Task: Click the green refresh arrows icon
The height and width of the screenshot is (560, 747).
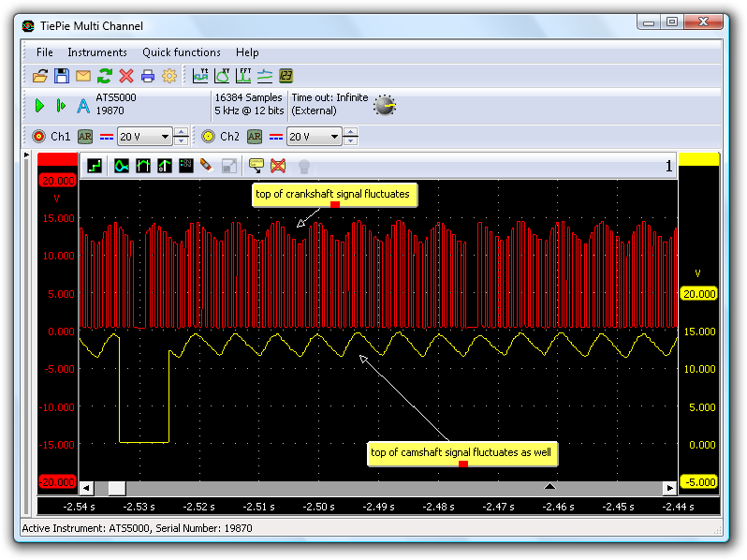Action: pos(105,76)
